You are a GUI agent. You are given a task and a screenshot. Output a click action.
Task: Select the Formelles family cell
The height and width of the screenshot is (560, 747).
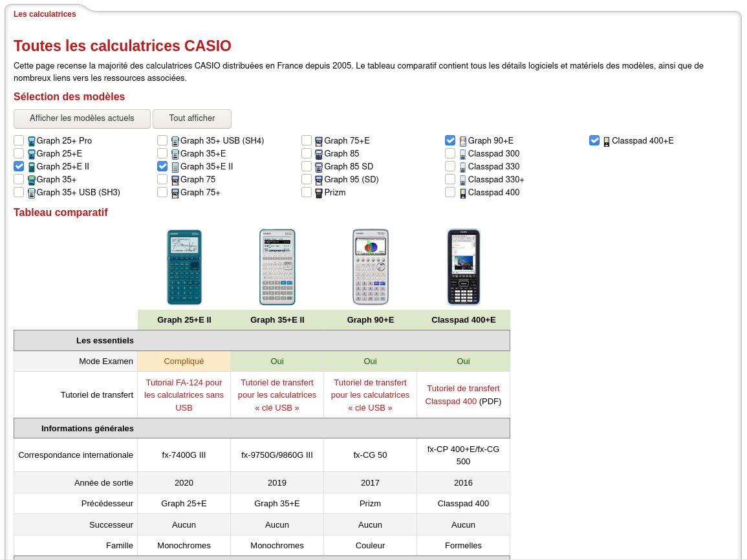coord(463,546)
